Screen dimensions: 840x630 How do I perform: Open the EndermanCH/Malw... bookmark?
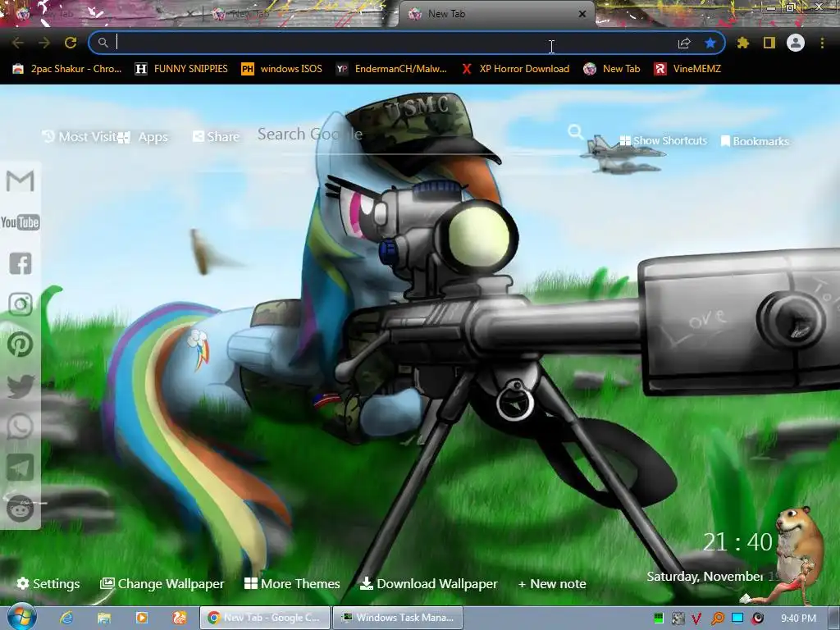pos(391,69)
